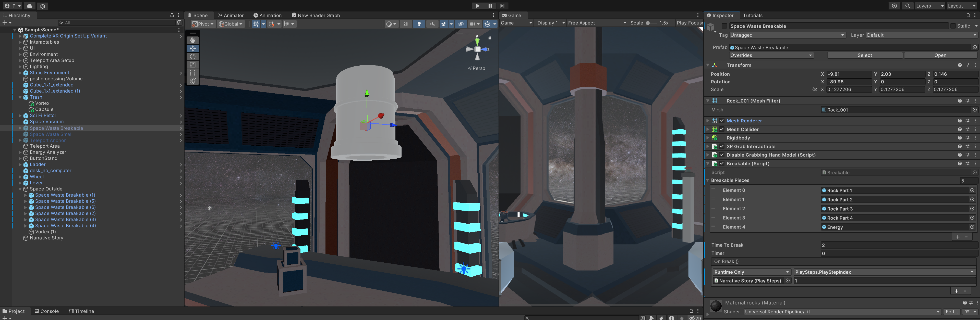
Task: Adjust the Game view Scale slider
Action: point(648,23)
